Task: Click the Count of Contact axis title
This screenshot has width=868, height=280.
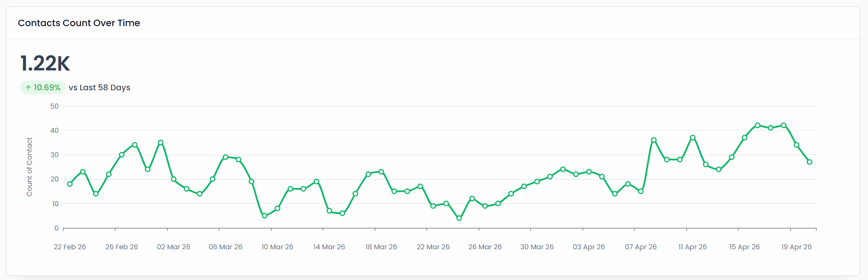Action: click(29, 167)
